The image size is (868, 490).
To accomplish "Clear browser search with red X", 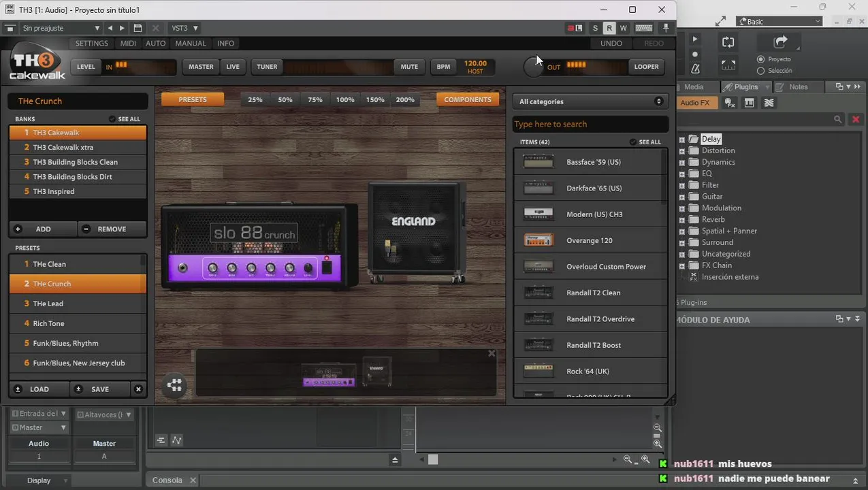I will coord(856,119).
